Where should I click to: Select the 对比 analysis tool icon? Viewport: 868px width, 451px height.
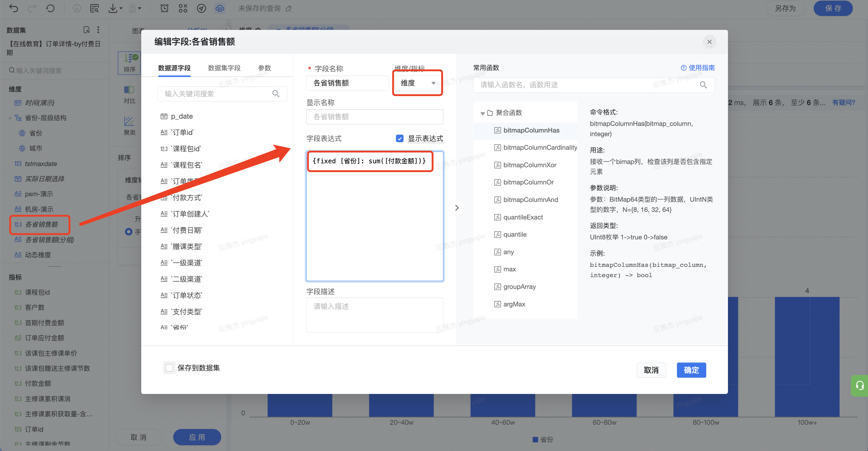[x=129, y=94]
